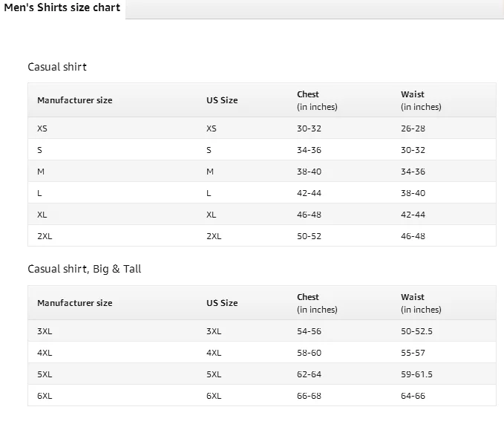Click chest value 50-52 in 2XL row
The width and height of the screenshot is (504, 430).
309,236
